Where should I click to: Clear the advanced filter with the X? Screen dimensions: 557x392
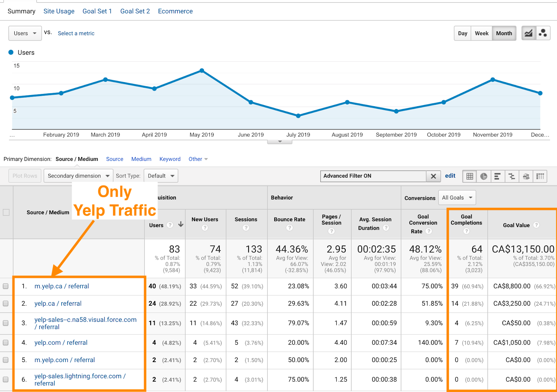(433, 176)
